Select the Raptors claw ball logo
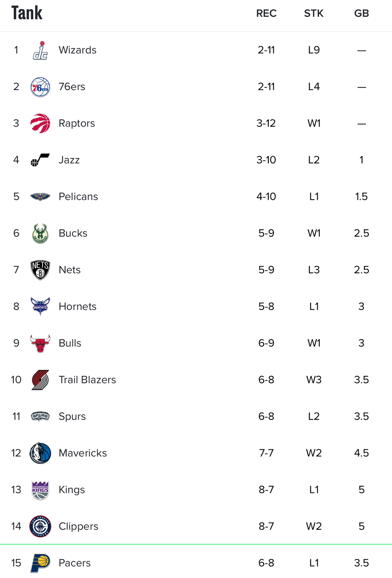This screenshot has height=578, width=392. (x=40, y=123)
